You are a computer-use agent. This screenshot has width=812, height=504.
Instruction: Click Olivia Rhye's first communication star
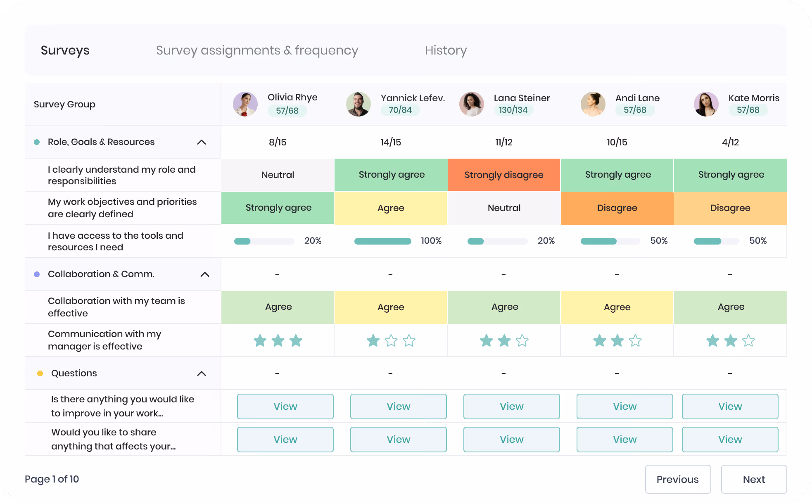pyautogui.click(x=260, y=341)
